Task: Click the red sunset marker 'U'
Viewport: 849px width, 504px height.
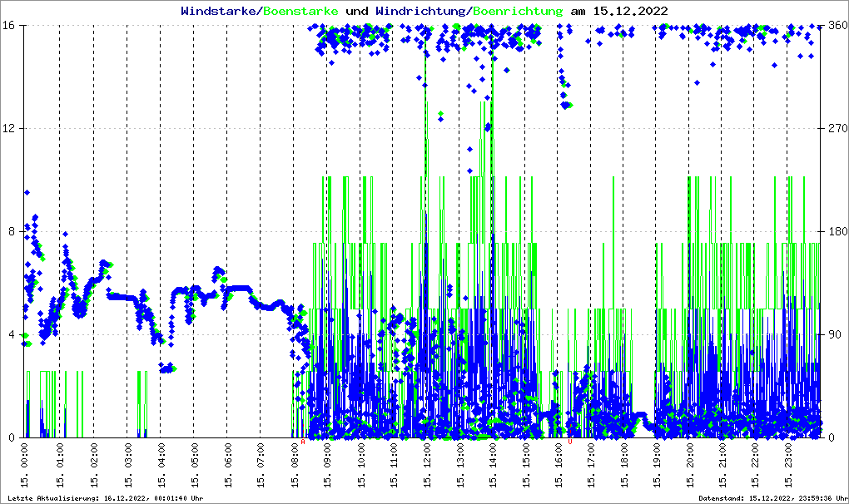Action: (x=569, y=442)
